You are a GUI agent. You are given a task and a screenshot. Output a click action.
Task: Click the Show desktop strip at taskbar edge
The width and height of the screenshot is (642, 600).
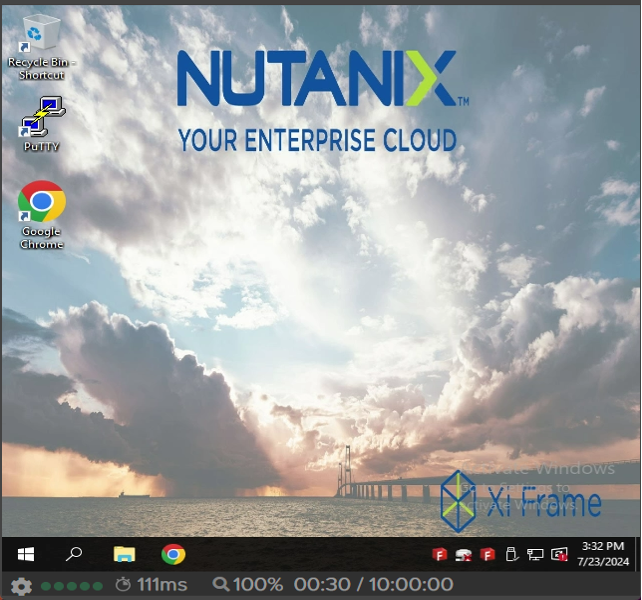pyautogui.click(x=637, y=554)
